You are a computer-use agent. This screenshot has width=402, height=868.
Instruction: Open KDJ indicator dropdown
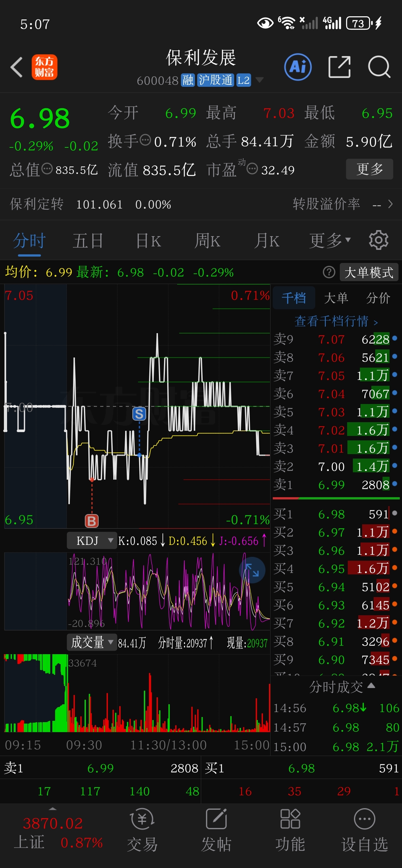coord(92,541)
